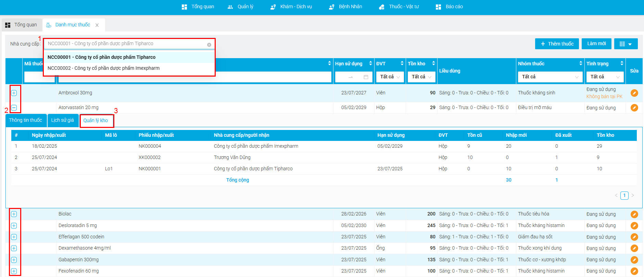Collapse the Atorvastatin 20 mg row
Viewport: 644px width, 277px height.
14,108
